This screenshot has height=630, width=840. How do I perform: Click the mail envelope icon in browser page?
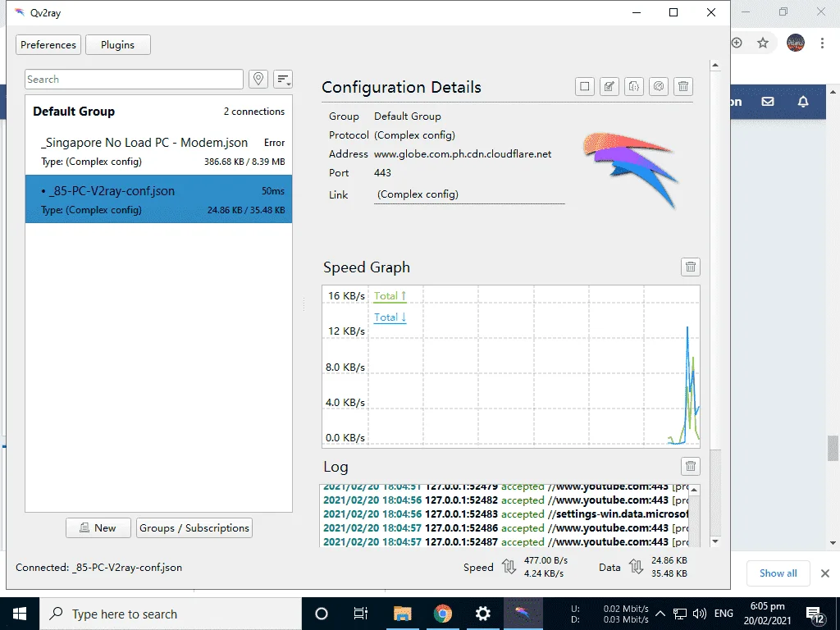click(x=768, y=101)
